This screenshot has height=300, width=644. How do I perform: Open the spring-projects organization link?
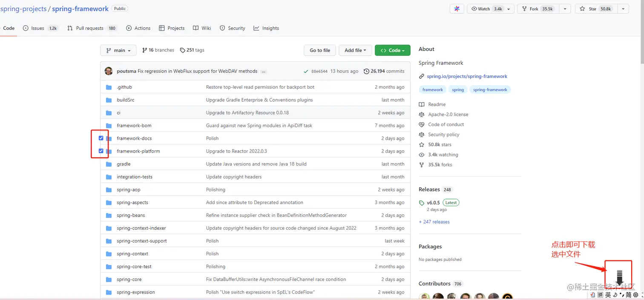click(23, 9)
